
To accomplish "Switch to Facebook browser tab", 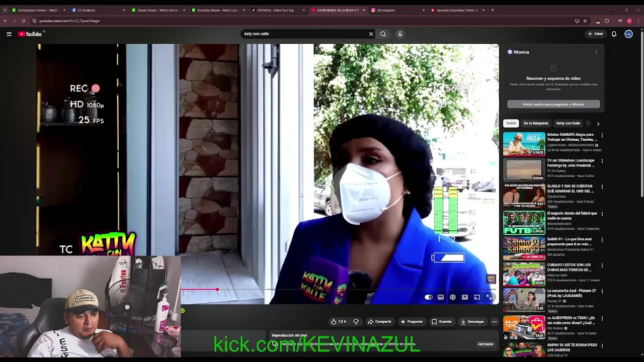I will point(98,10).
